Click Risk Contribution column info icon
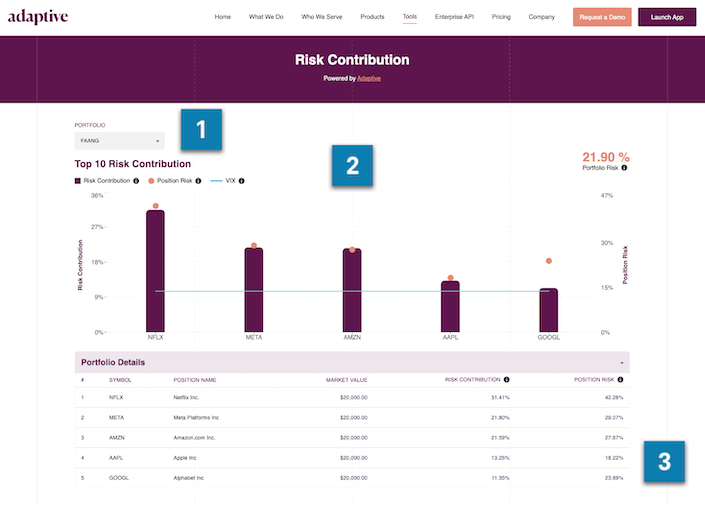The height and width of the screenshot is (524, 705). coord(506,380)
